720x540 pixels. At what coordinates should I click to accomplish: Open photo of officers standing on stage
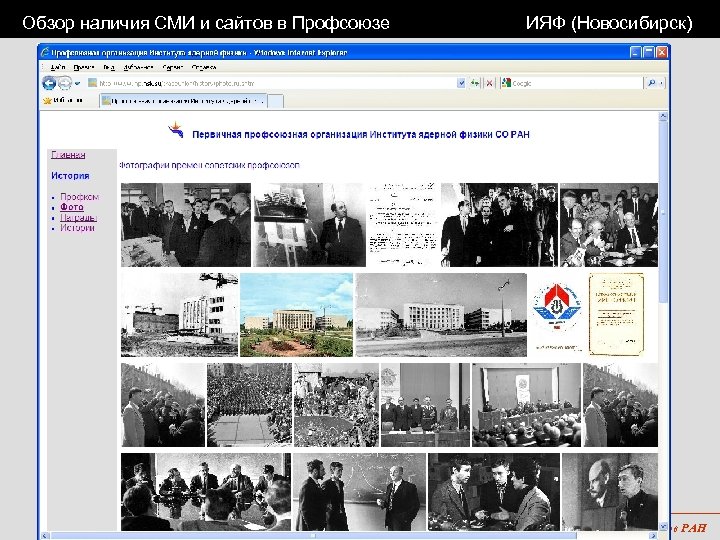[x=425, y=405]
